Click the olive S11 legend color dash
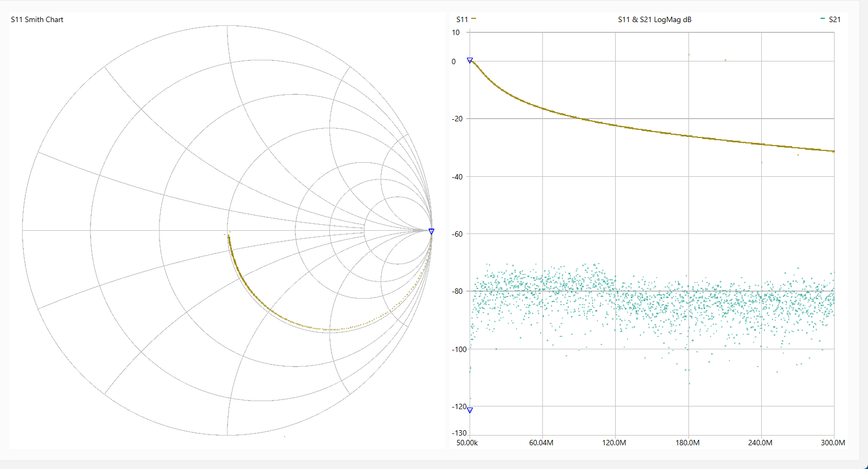This screenshot has width=868, height=469. pos(473,19)
